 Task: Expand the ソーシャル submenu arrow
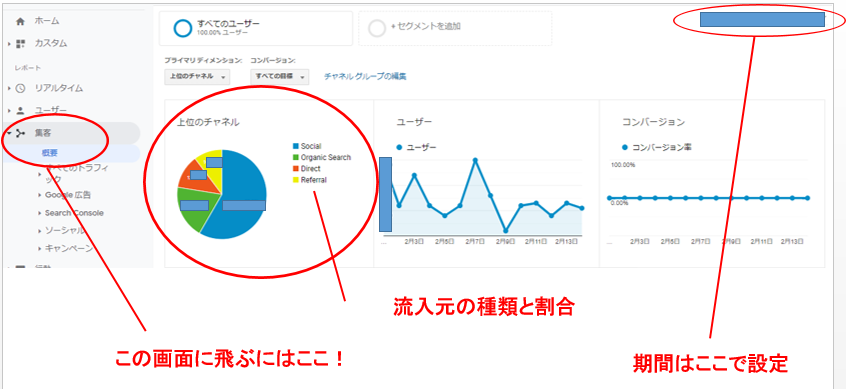pos(40,231)
